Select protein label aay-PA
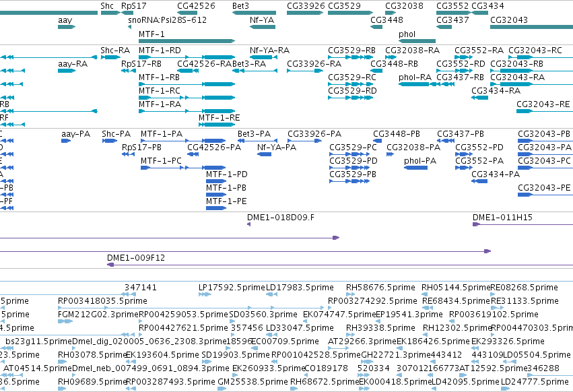 click(x=76, y=134)
